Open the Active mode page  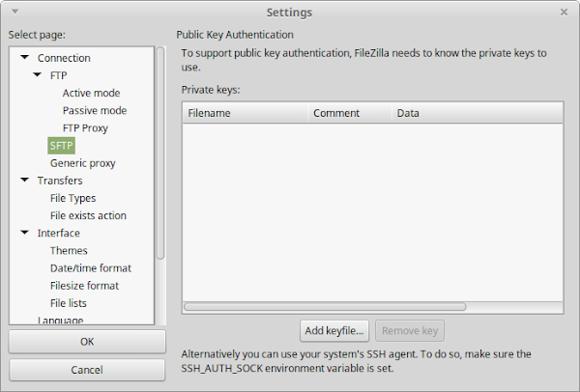tap(92, 93)
